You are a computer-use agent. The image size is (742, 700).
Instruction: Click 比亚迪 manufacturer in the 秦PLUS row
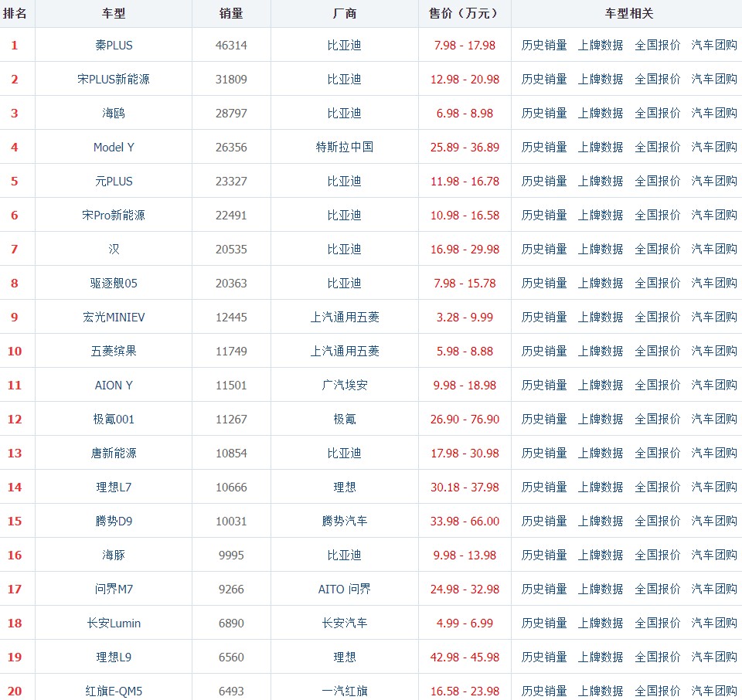(345, 46)
